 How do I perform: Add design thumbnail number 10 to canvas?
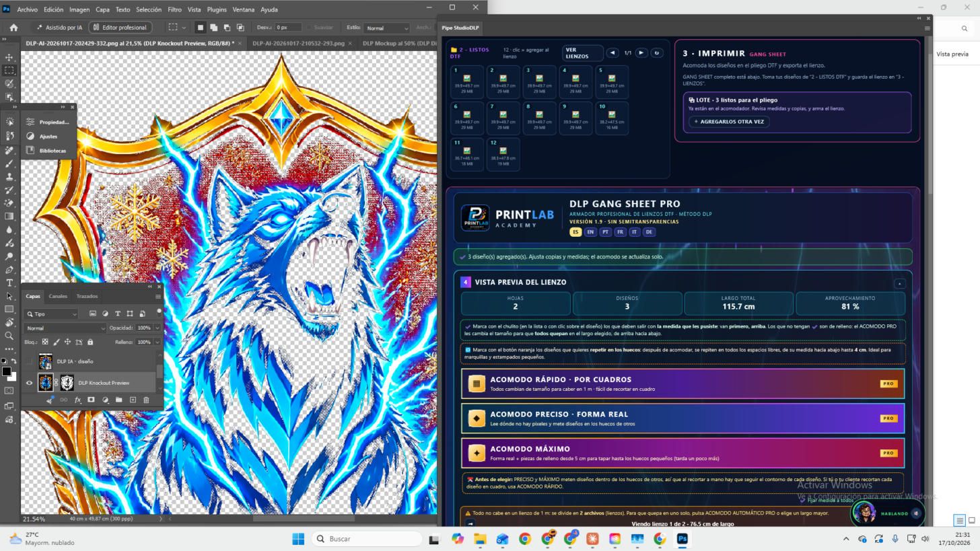click(x=611, y=118)
